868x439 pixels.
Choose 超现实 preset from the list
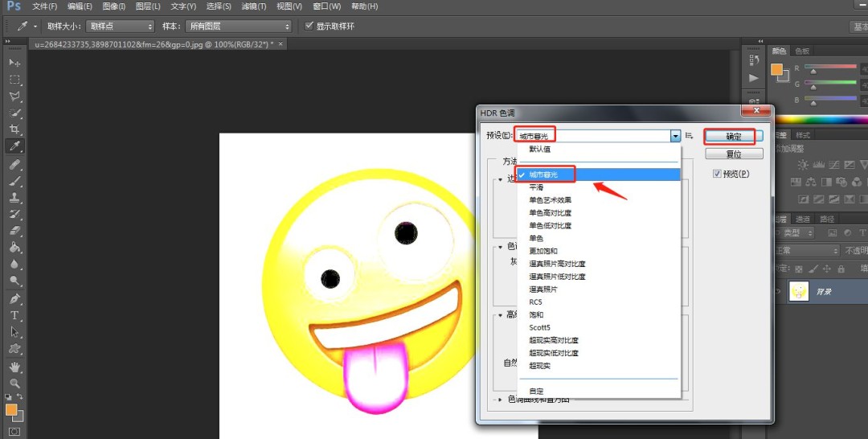539,366
